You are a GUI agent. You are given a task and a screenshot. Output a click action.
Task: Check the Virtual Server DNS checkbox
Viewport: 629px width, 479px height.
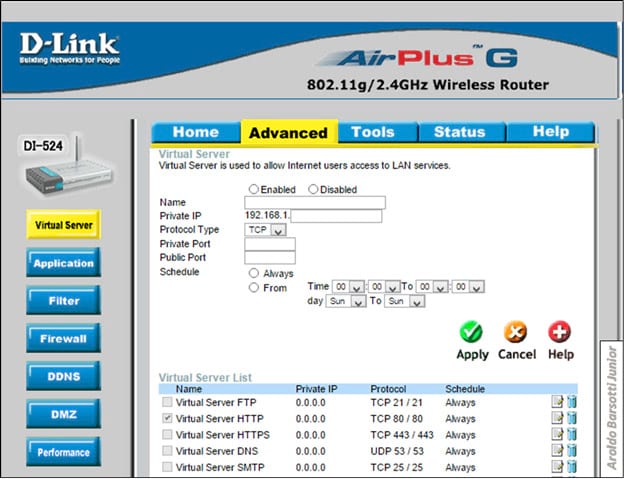tap(167, 451)
